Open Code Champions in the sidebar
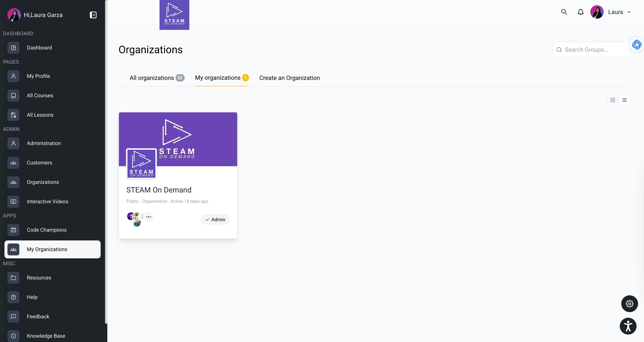This screenshot has height=342, width=644. [47, 230]
